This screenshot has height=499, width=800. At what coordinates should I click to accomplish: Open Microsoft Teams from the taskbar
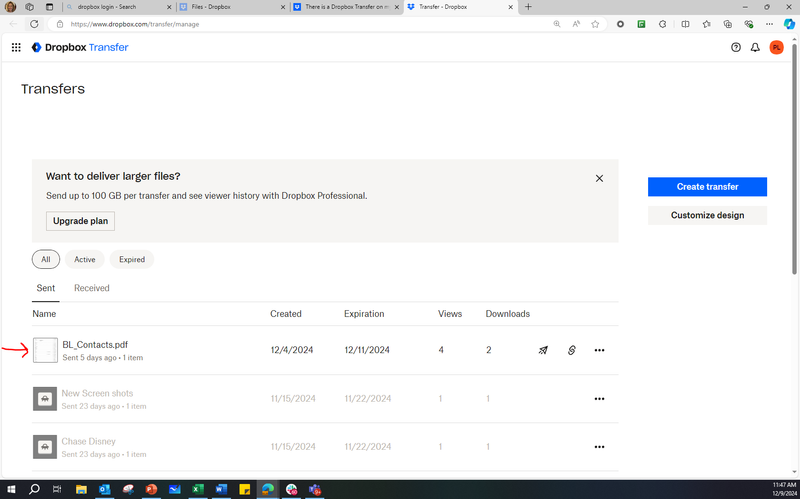[x=315, y=489]
